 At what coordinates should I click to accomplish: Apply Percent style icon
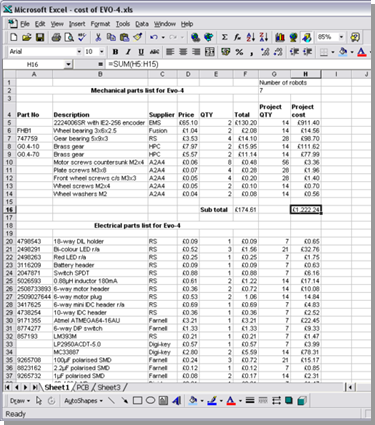click(239, 52)
